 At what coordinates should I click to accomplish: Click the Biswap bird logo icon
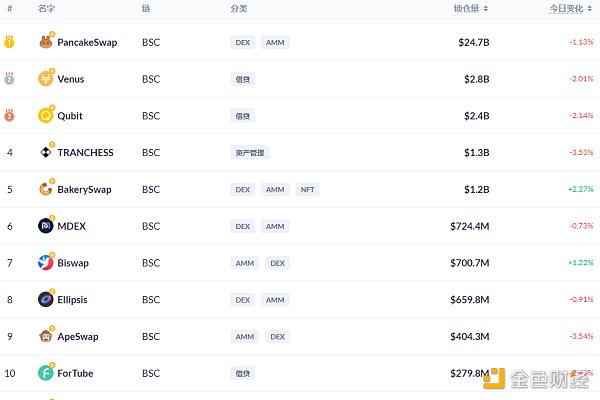pos(46,263)
